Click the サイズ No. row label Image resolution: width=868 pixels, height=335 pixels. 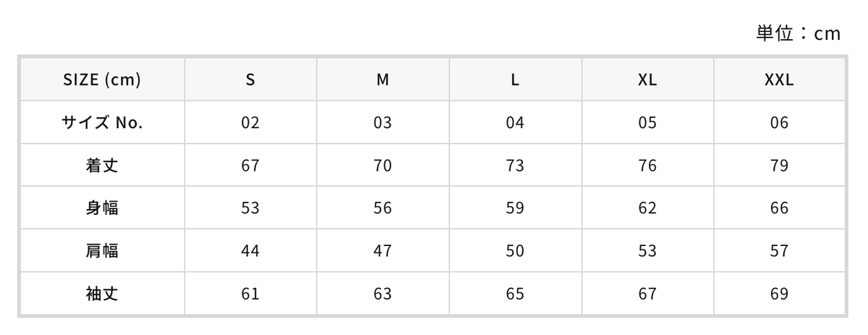(x=102, y=122)
